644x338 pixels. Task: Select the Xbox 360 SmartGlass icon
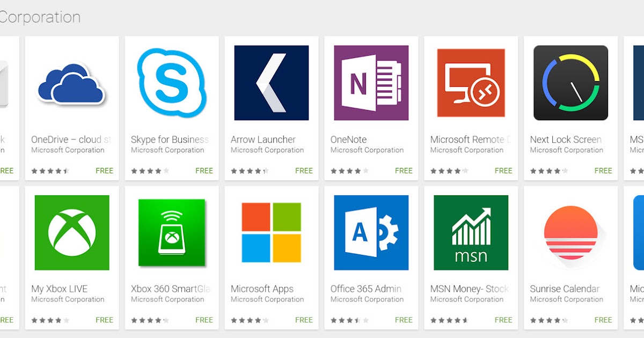pyautogui.click(x=171, y=231)
